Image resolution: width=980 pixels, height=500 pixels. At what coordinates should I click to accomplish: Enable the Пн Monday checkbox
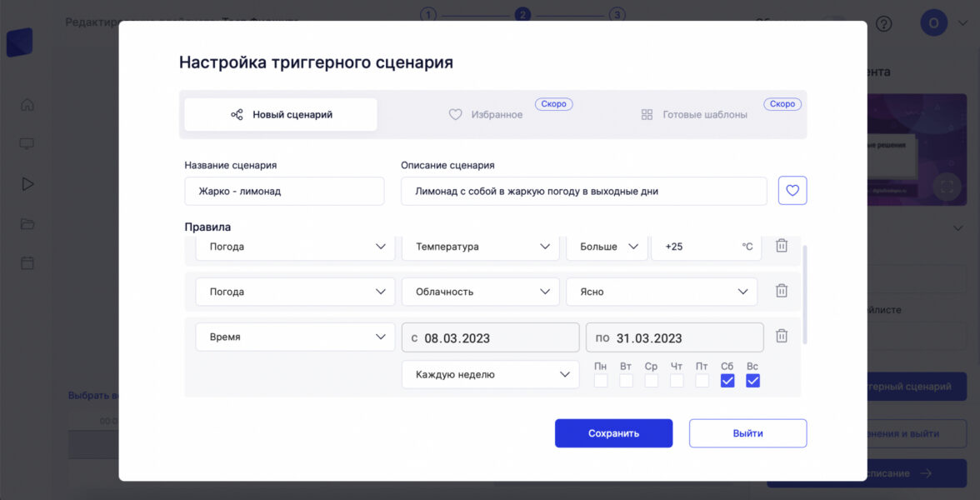pos(601,381)
